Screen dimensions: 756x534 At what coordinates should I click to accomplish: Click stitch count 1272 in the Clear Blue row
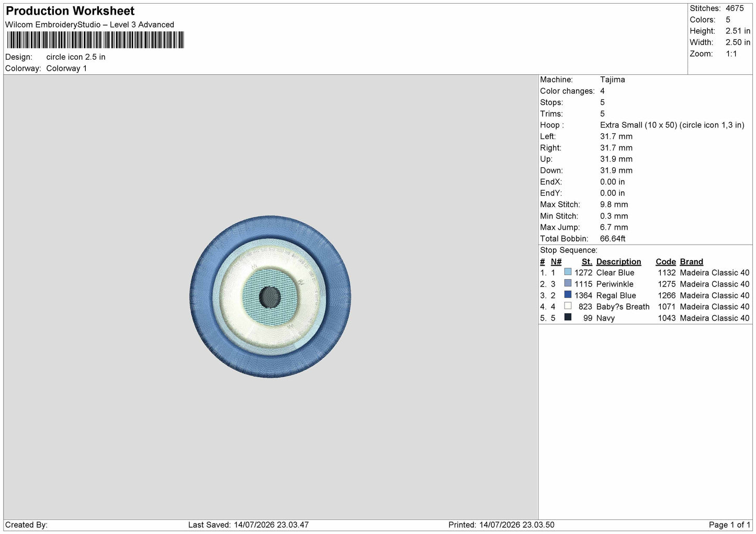point(583,272)
